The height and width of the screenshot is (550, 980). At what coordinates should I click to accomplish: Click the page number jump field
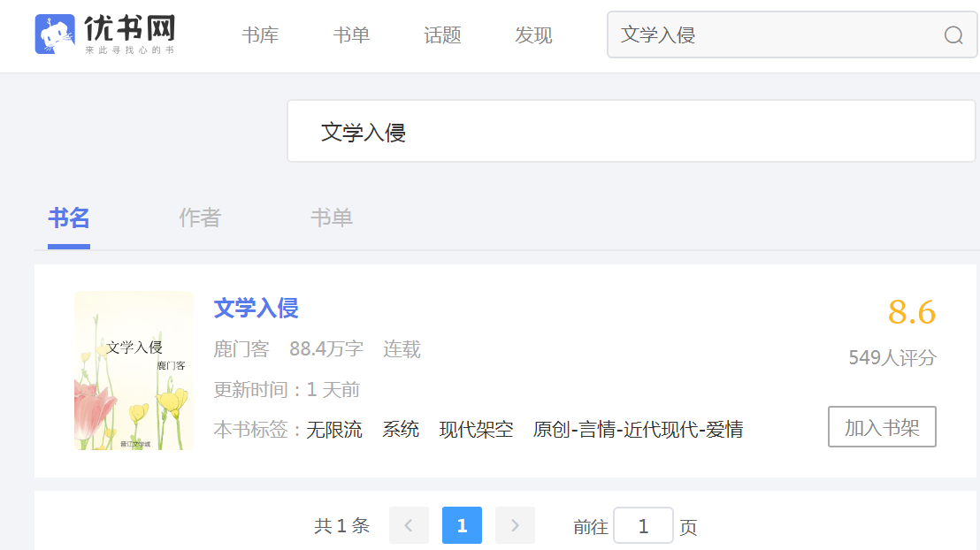pos(643,526)
